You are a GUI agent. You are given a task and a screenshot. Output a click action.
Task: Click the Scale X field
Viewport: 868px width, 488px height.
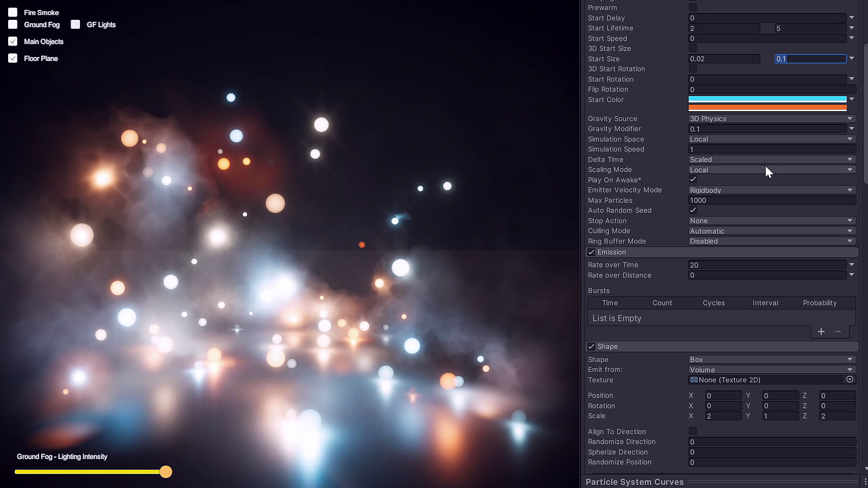click(x=723, y=416)
